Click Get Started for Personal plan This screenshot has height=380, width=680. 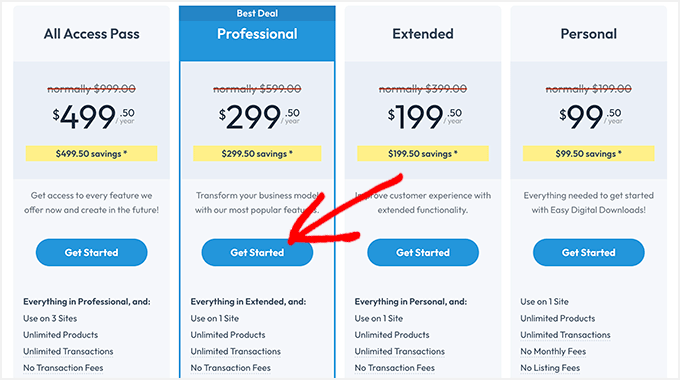point(588,252)
